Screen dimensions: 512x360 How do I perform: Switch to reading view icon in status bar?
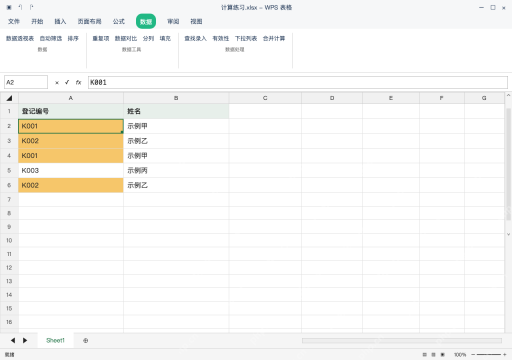(x=443, y=355)
